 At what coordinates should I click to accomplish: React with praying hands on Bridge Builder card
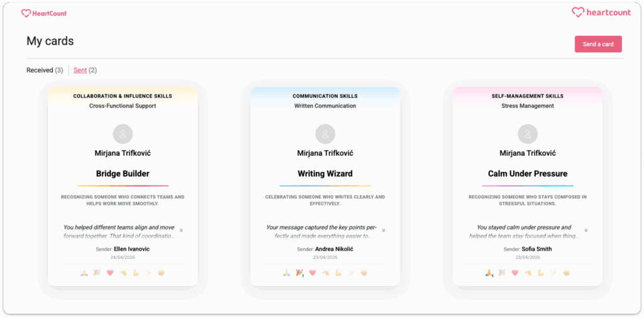[x=84, y=273]
